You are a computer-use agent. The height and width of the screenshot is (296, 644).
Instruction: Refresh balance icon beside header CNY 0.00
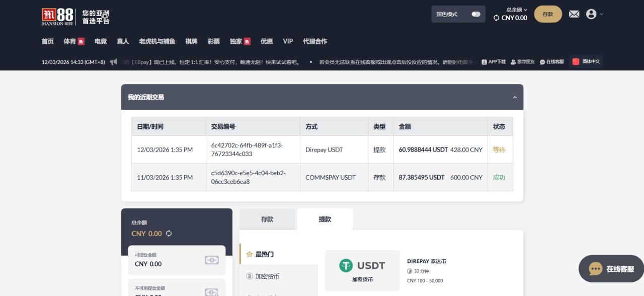[496, 18]
